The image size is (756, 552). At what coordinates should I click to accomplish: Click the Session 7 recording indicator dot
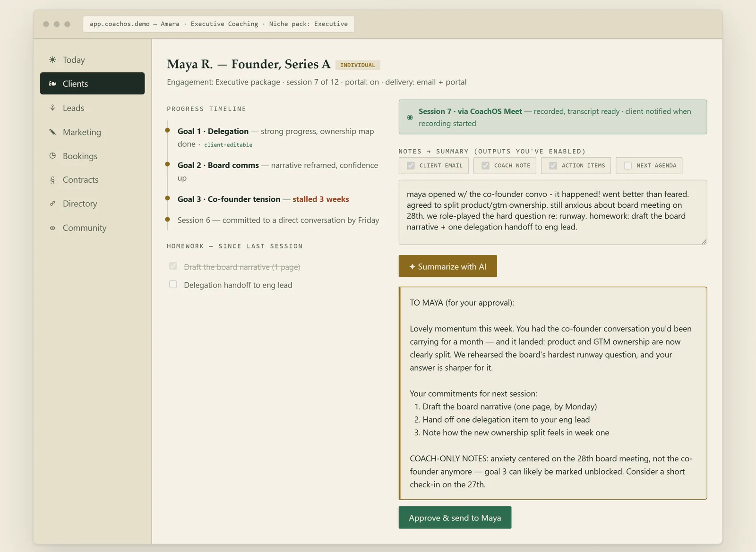click(410, 117)
